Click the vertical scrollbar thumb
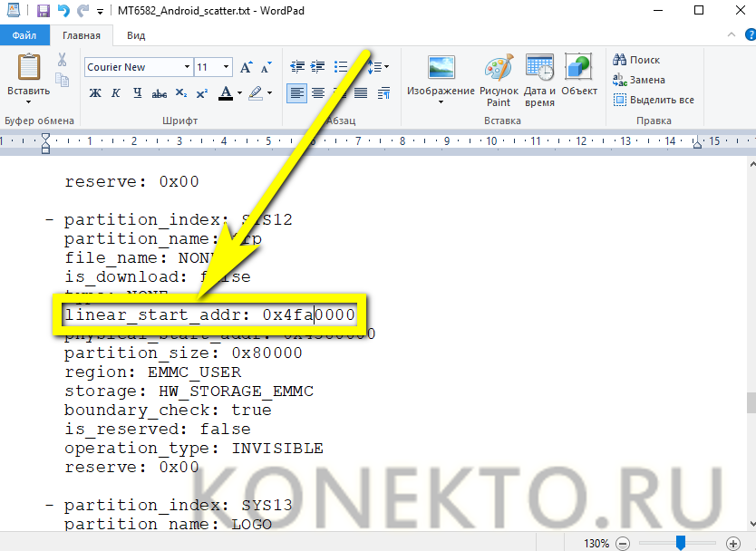This screenshot has height=551, width=756. click(x=749, y=402)
